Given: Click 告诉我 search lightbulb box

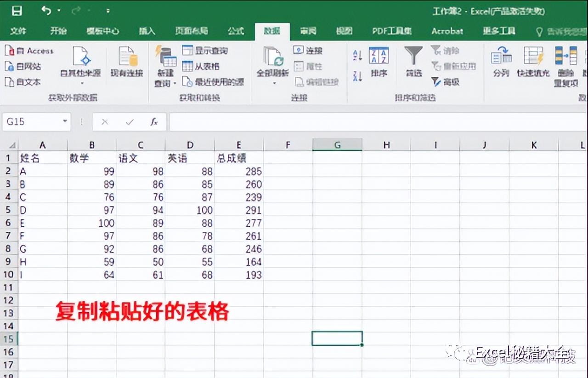Looking at the screenshot, I should 561,31.
